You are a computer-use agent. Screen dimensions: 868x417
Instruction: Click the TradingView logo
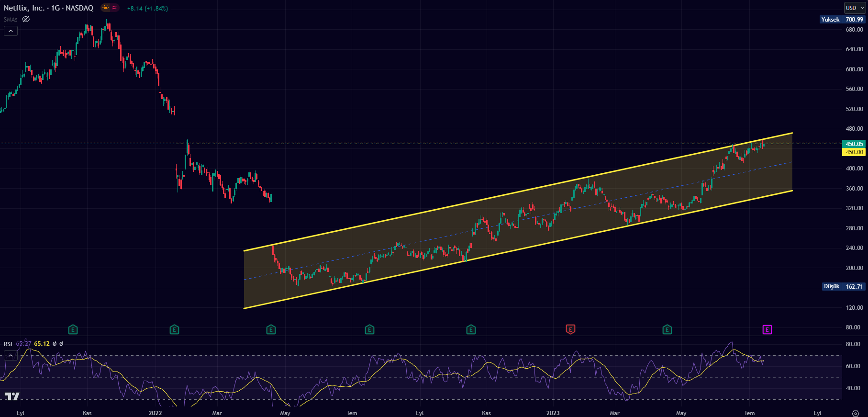point(12,396)
